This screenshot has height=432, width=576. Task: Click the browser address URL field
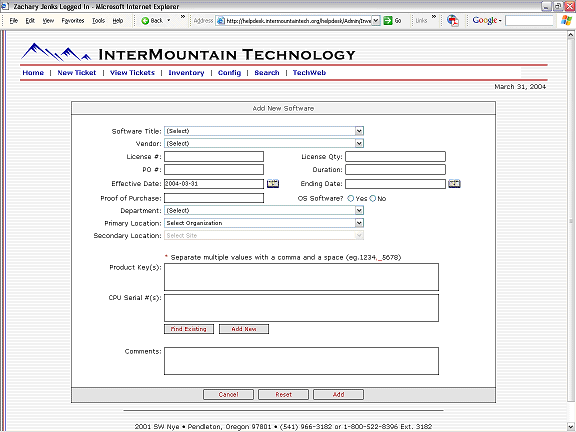[x=298, y=21]
